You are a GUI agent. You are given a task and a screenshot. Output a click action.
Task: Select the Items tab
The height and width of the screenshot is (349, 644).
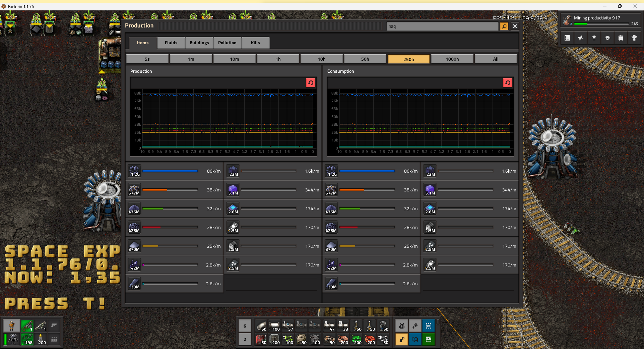pos(143,43)
